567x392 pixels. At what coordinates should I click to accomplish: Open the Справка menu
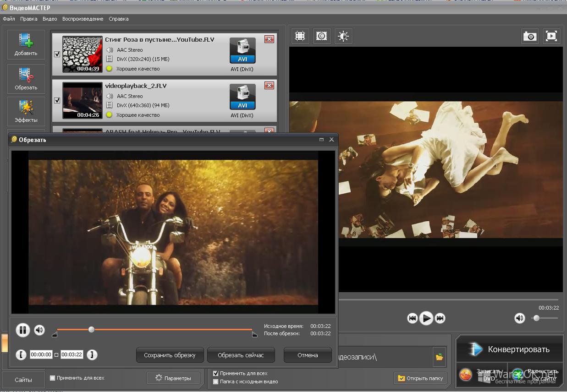(119, 19)
